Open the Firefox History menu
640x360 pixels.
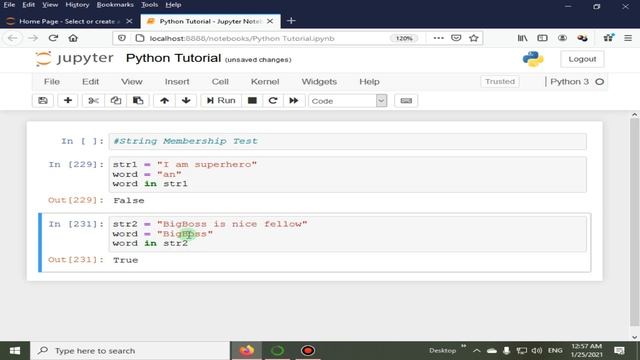pyautogui.click(x=77, y=5)
